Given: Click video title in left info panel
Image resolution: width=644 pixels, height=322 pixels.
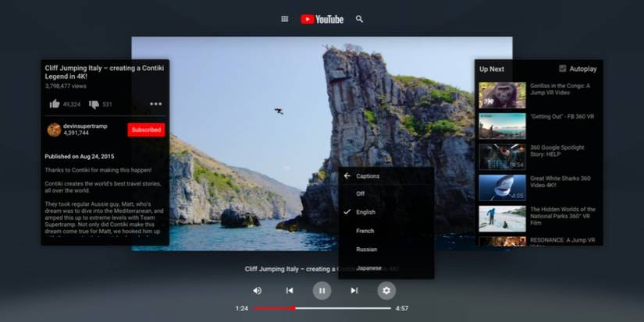Looking at the screenshot, I should tap(105, 72).
